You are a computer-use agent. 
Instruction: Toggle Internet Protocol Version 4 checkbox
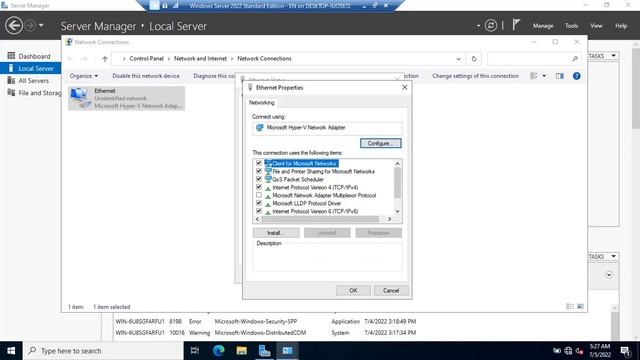click(x=259, y=187)
